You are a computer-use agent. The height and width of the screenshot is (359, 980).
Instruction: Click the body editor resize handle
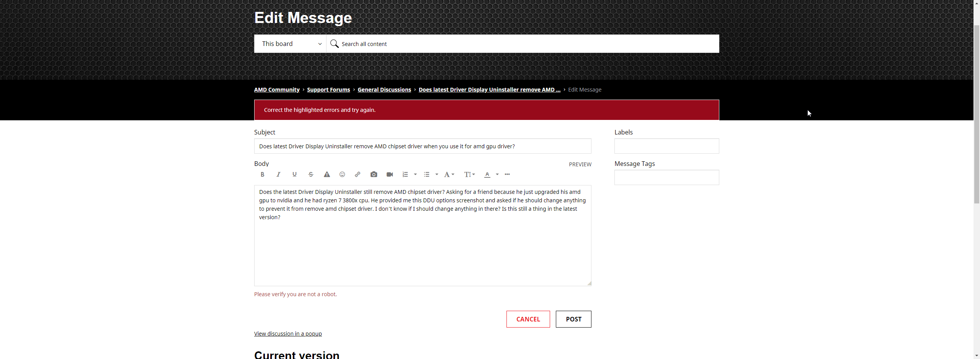click(589, 284)
